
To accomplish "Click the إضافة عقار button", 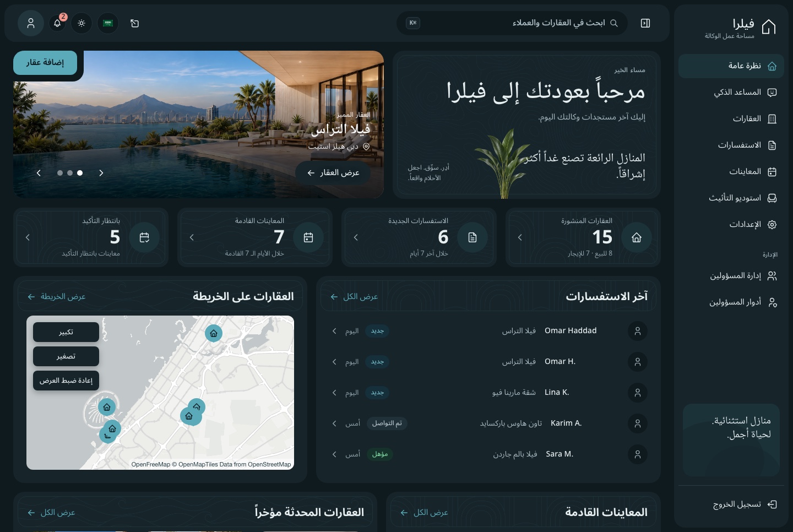I will click(45, 63).
